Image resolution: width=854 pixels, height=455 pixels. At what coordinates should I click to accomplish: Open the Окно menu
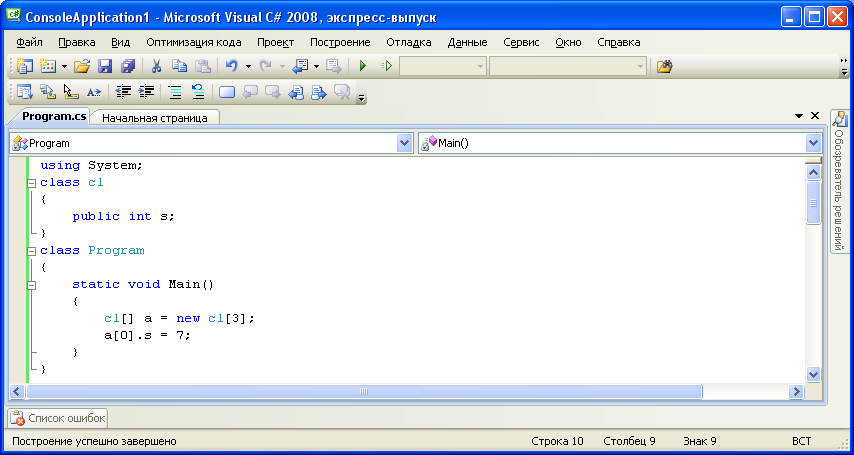pyautogui.click(x=569, y=43)
